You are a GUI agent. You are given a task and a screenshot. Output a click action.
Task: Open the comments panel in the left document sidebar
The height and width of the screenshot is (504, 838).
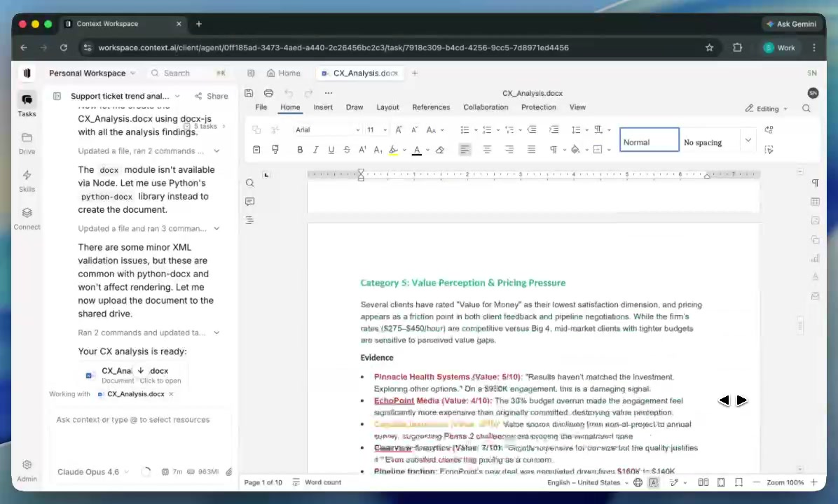[x=249, y=202]
